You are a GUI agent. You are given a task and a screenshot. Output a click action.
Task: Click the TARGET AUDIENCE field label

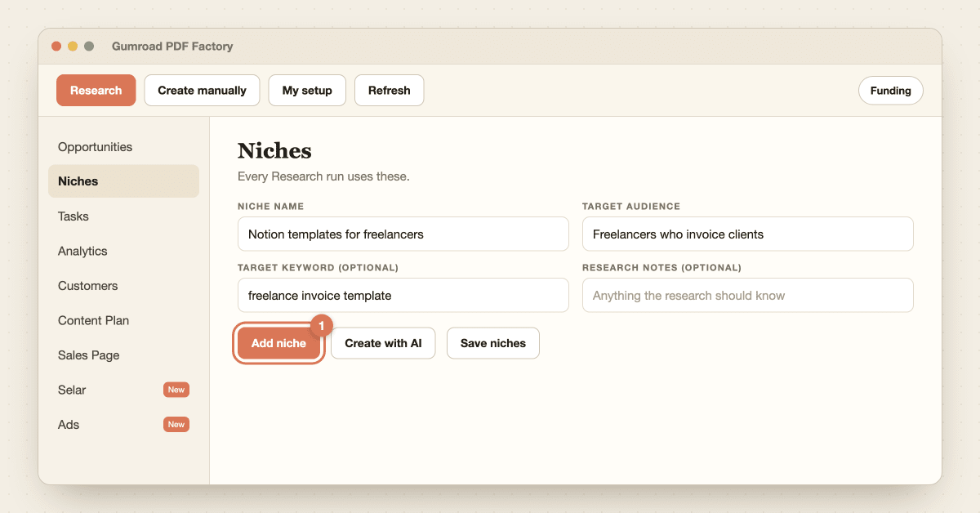click(x=631, y=207)
